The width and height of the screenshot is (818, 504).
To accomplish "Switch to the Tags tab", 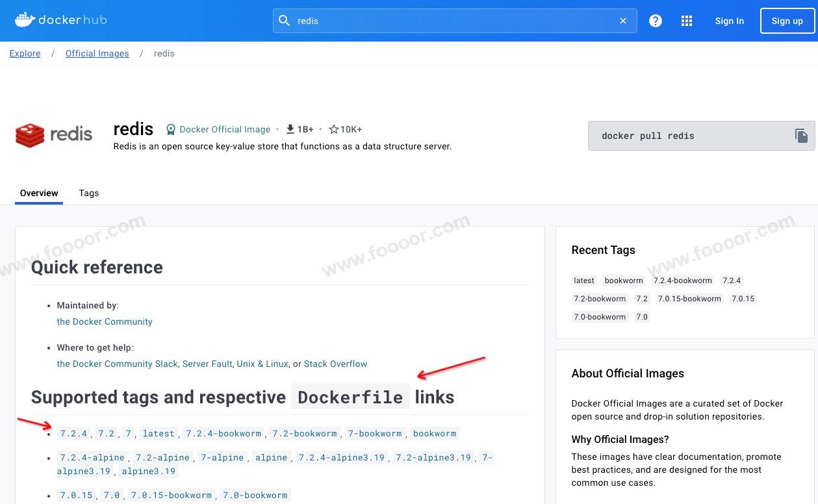I will tap(89, 193).
